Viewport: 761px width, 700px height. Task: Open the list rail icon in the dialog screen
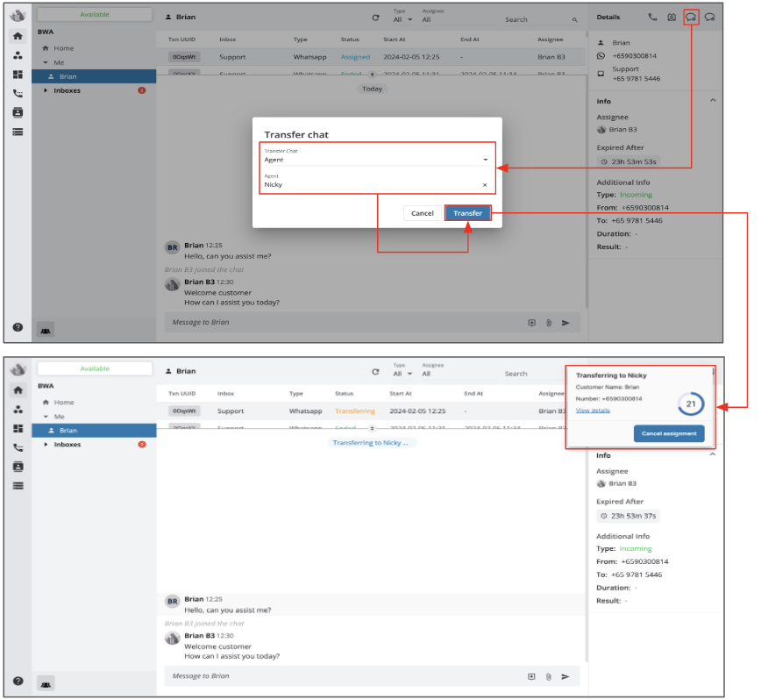[18, 132]
